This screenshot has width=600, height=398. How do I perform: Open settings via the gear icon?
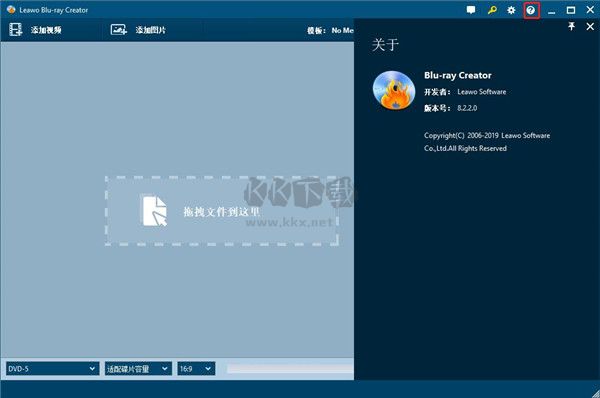coord(511,10)
